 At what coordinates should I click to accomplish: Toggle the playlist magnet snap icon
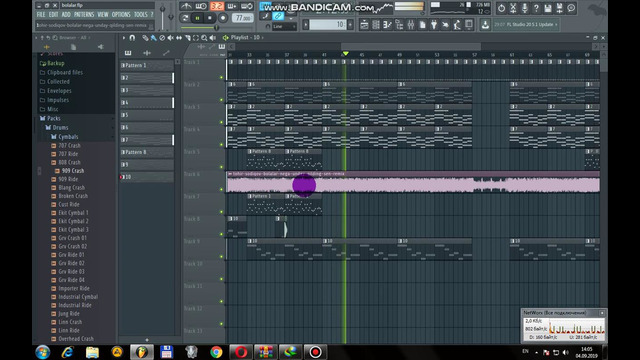click(132, 38)
